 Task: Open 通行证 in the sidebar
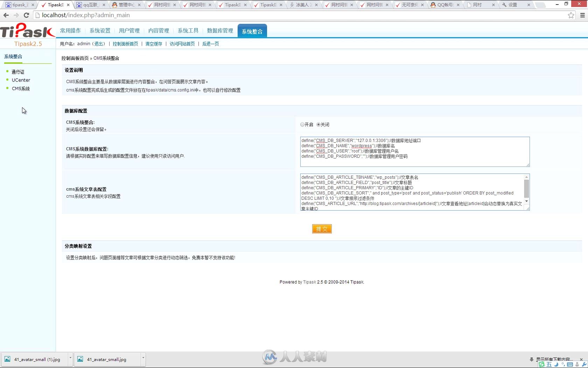click(18, 72)
